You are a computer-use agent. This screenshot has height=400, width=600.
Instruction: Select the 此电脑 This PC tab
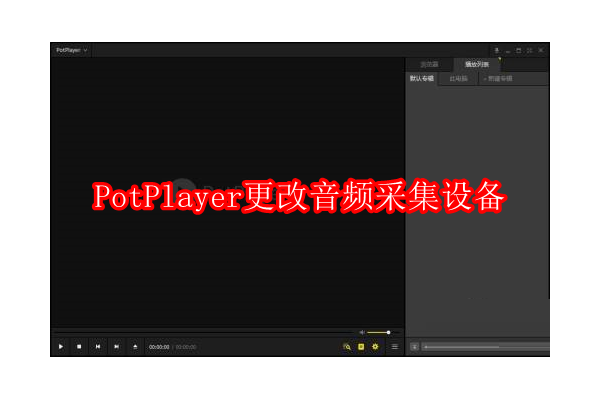pos(458,79)
